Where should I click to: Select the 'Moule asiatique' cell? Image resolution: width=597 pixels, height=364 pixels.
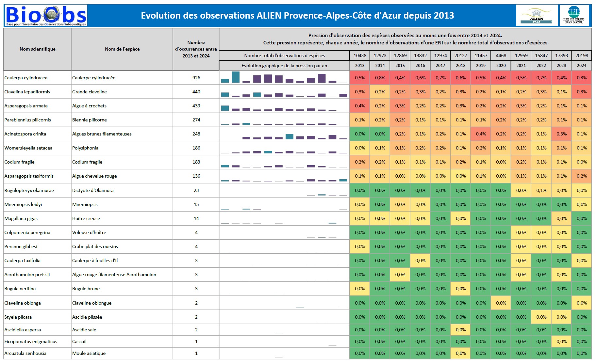(89, 354)
